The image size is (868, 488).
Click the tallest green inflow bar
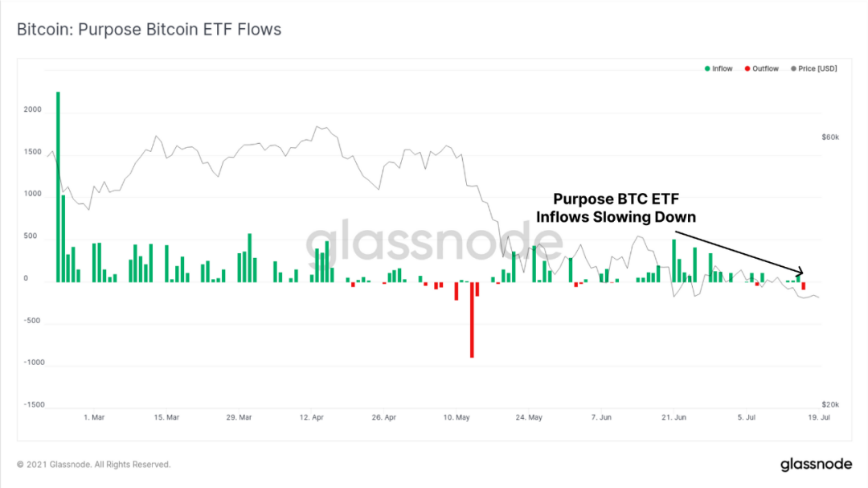coord(58,187)
